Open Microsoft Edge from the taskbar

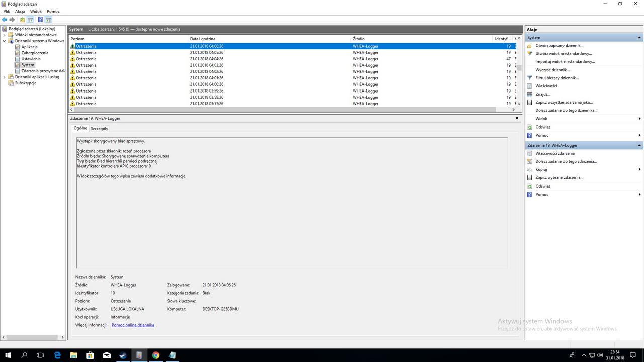[x=57, y=355]
